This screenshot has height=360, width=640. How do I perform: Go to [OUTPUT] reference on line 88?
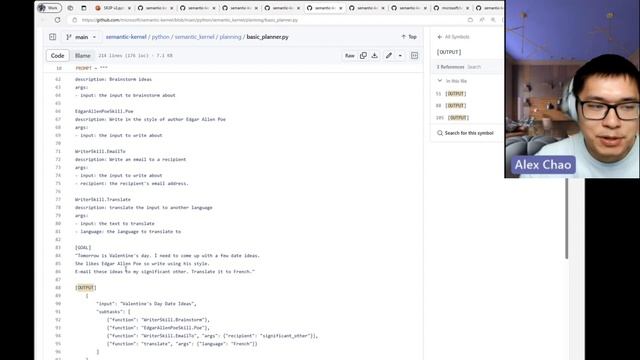coord(451,106)
